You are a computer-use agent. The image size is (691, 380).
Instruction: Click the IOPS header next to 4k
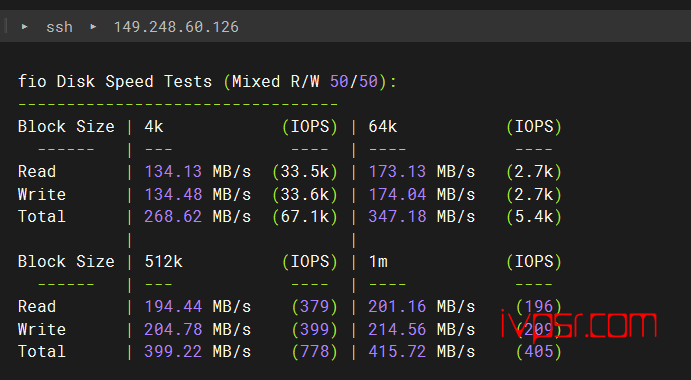tap(310, 127)
